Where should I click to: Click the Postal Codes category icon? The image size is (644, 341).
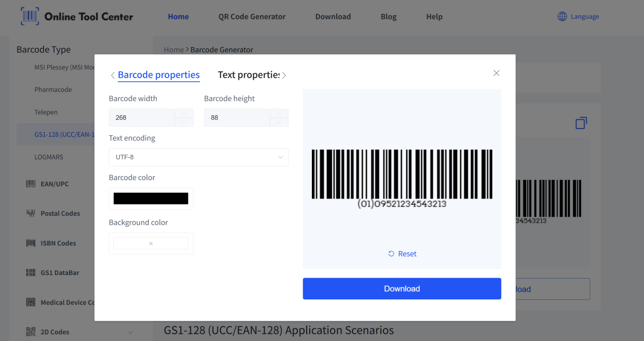pyautogui.click(x=31, y=214)
